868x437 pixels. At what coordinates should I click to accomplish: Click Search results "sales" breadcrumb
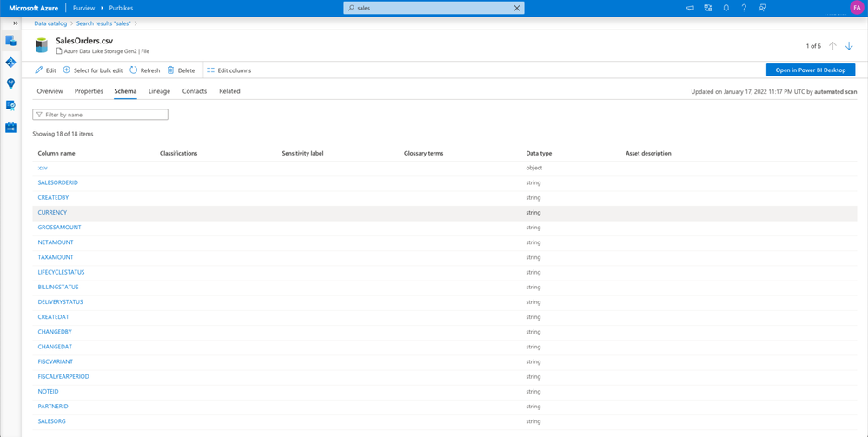click(x=103, y=23)
